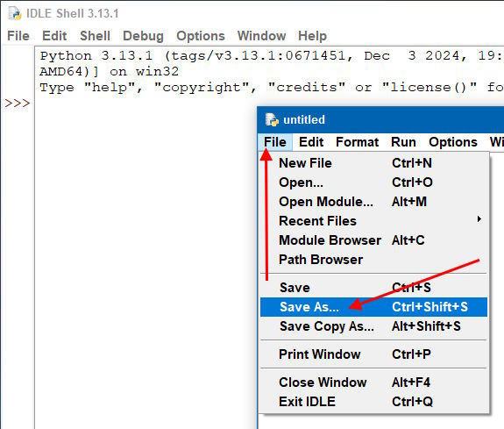Open the Format menu
504x429 pixels.
tap(357, 142)
